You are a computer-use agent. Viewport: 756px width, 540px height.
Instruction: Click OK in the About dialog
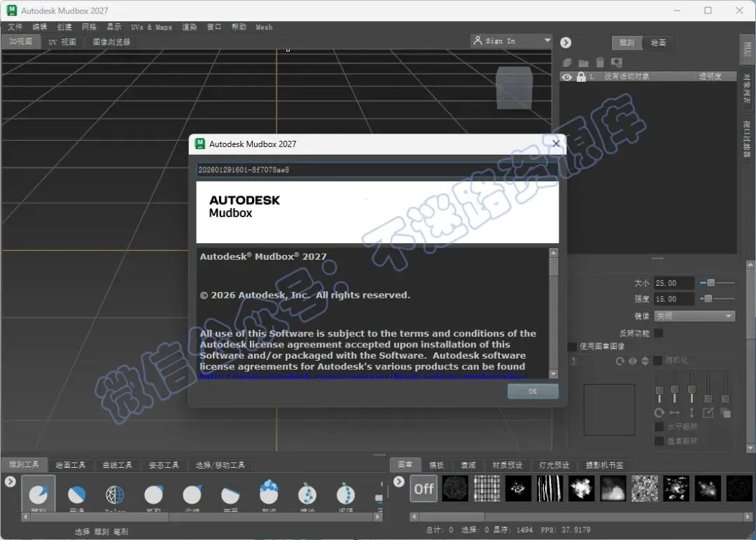coord(533,392)
